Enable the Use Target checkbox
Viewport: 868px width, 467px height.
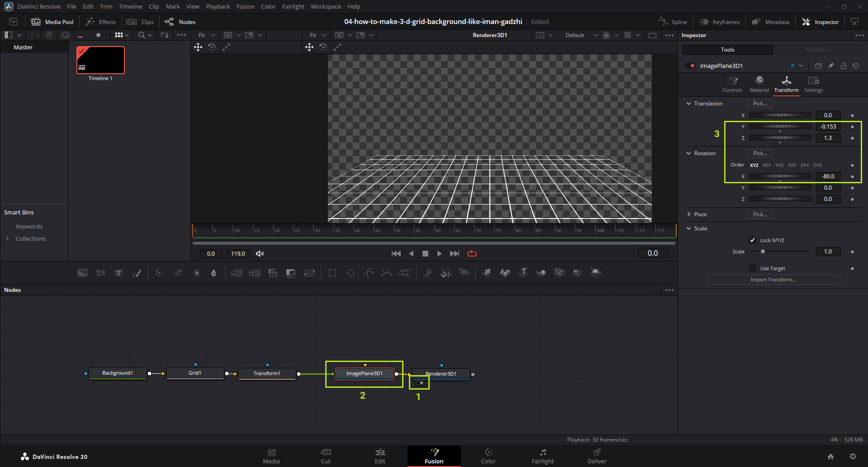tap(753, 268)
